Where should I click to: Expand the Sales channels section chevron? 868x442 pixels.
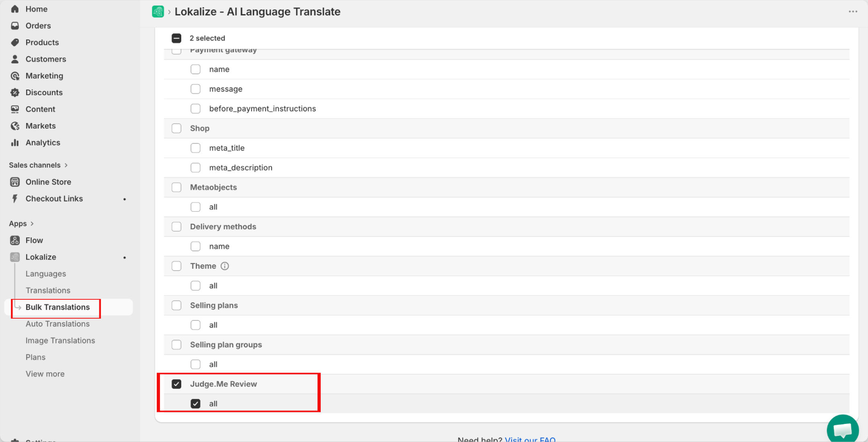click(66, 165)
